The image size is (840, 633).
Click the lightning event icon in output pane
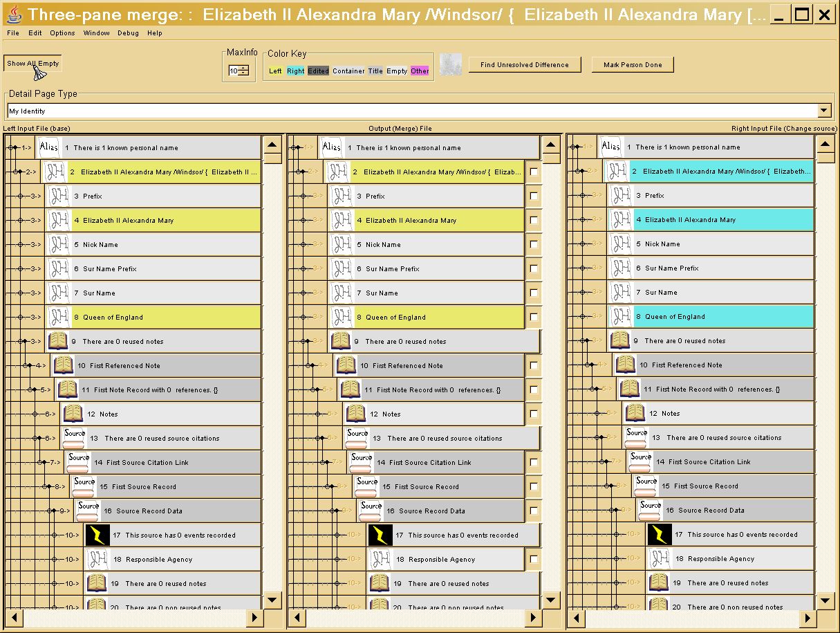click(x=380, y=535)
